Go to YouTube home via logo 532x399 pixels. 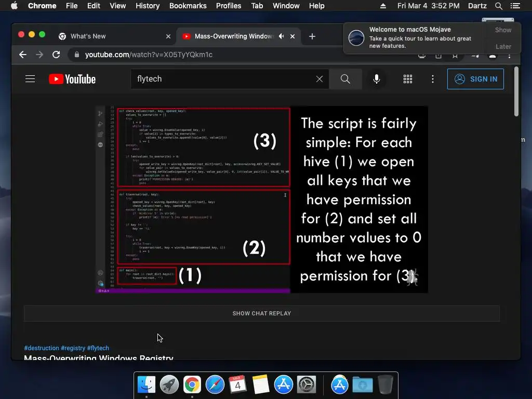click(x=72, y=79)
